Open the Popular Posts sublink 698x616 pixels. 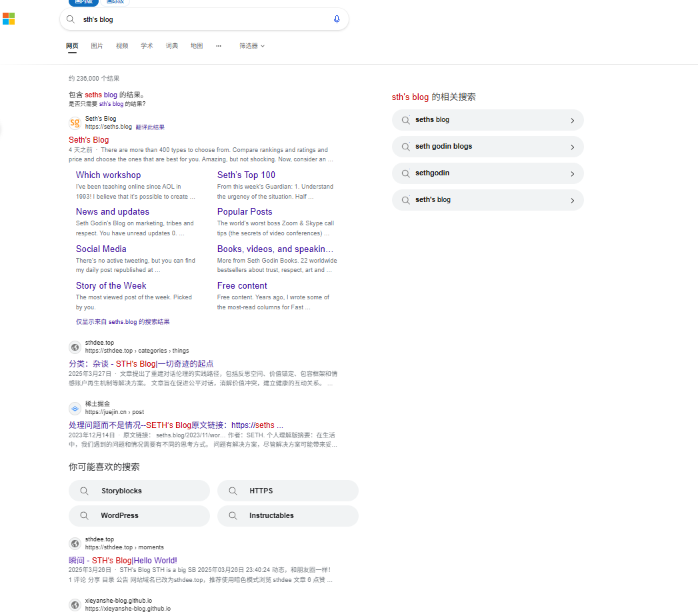tap(245, 212)
